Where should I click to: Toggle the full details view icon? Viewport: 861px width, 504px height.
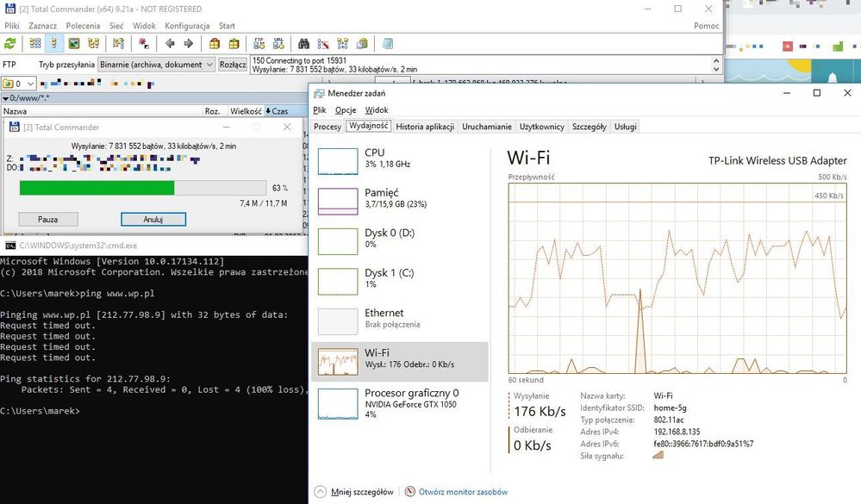[53, 43]
